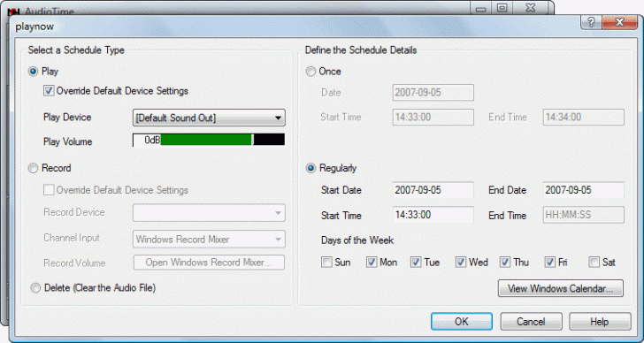
Task: Click the Select a Schedule Type heading
Action: tap(76, 50)
